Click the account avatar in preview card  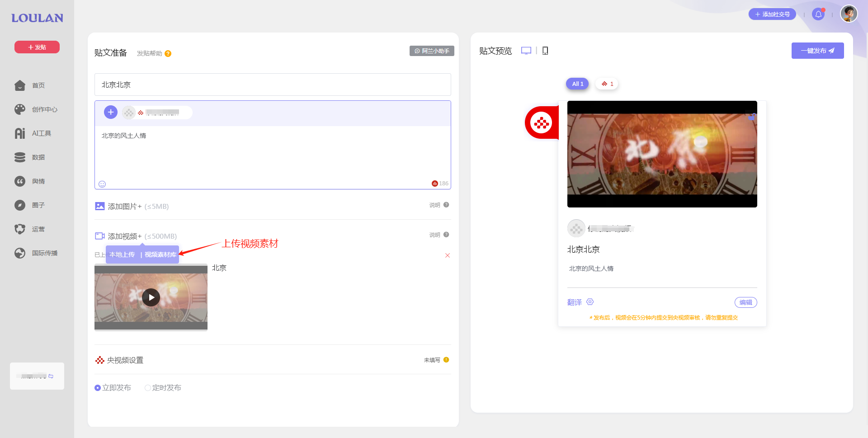pos(576,228)
